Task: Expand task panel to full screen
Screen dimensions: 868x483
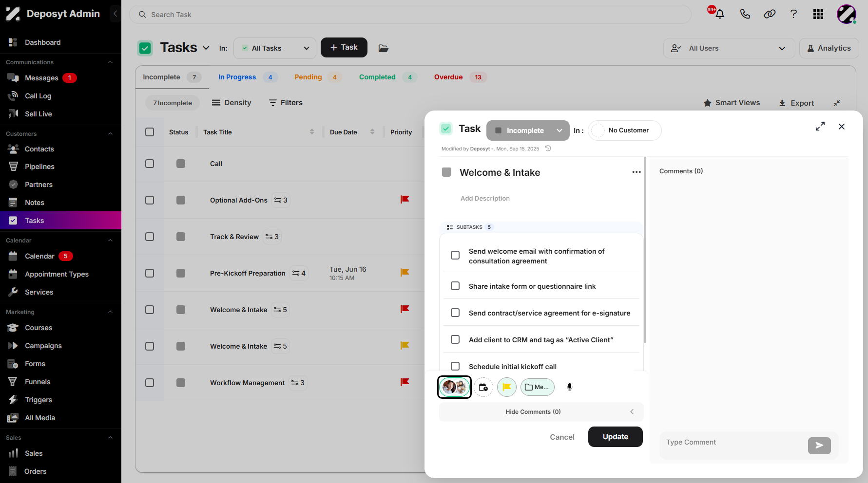Action: pos(820,127)
